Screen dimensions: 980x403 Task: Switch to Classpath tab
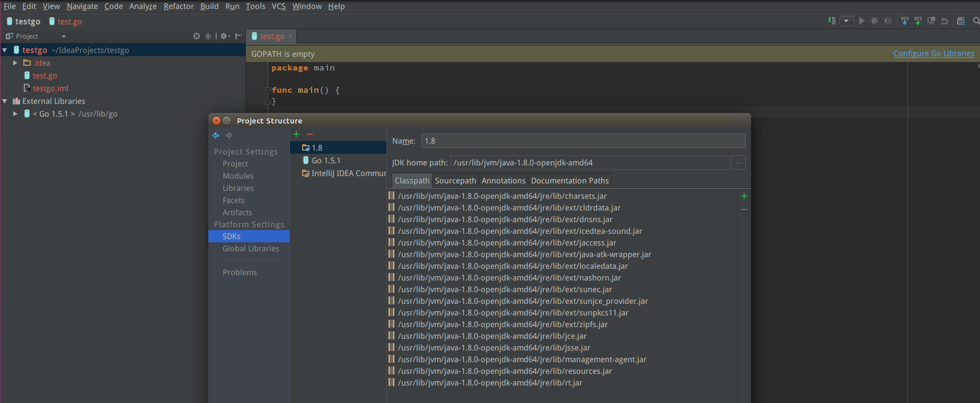pyautogui.click(x=412, y=180)
